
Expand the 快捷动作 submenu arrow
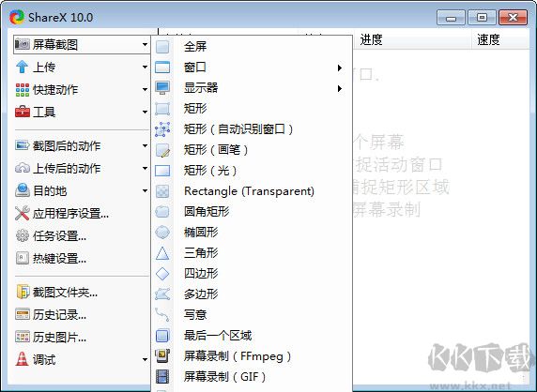145,90
